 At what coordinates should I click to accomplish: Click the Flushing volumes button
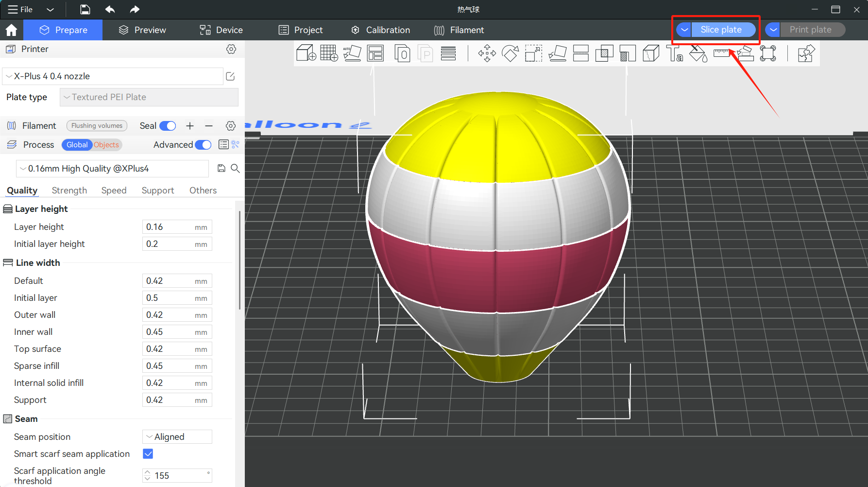(x=97, y=126)
